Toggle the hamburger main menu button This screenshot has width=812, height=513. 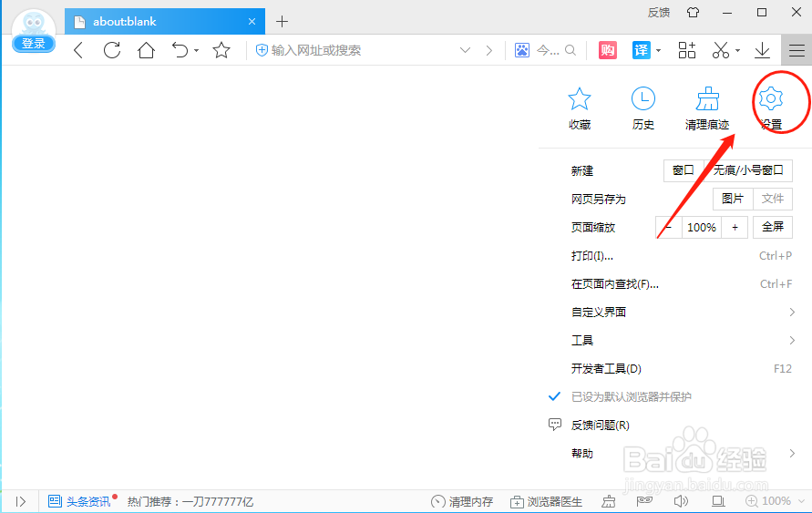(x=797, y=50)
